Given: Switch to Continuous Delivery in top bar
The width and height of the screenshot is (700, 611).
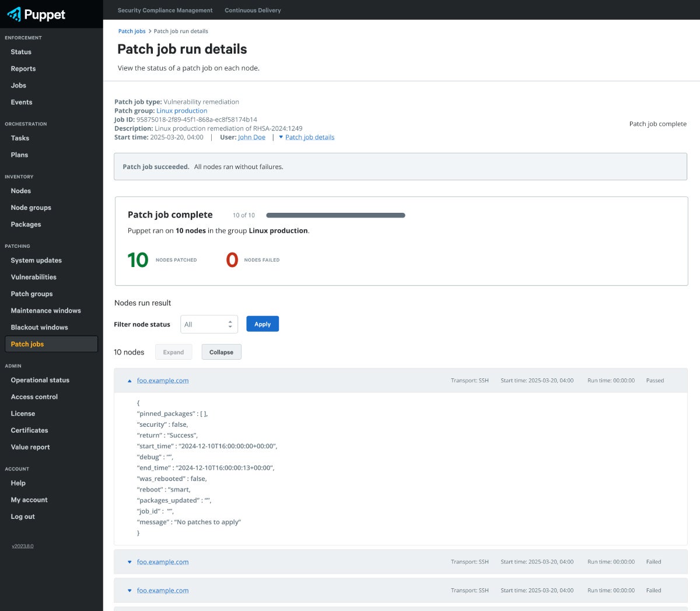Looking at the screenshot, I should coord(253,10).
